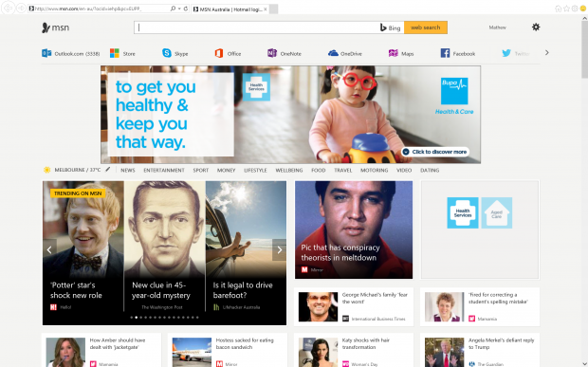Open the Office shortcut

click(x=228, y=54)
